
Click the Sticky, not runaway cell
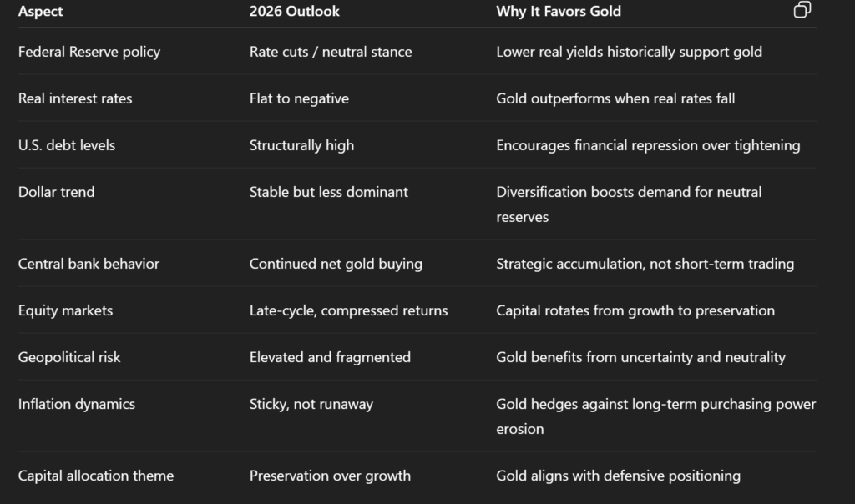[311, 404]
